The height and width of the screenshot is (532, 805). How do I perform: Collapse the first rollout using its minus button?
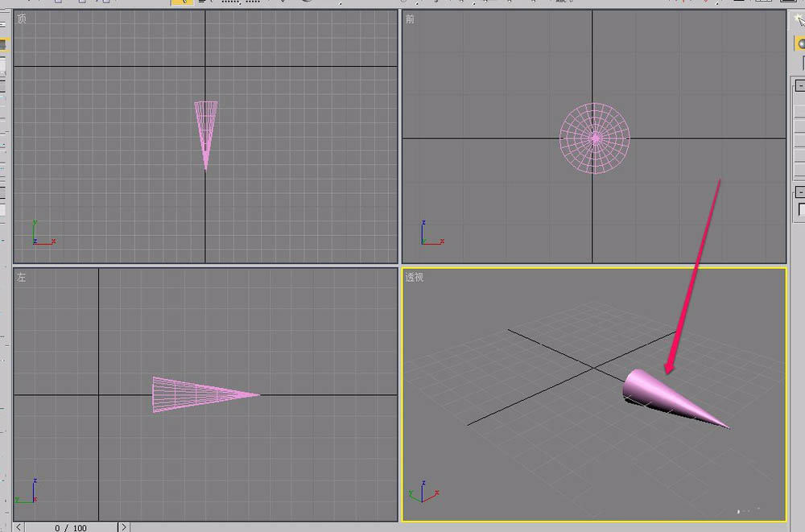coord(800,85)
